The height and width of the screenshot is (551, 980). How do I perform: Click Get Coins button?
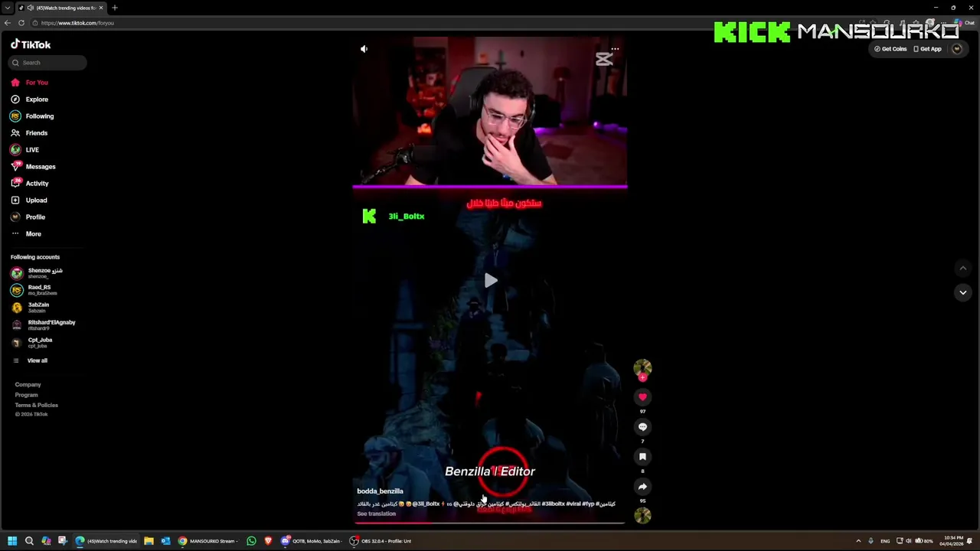891,49
